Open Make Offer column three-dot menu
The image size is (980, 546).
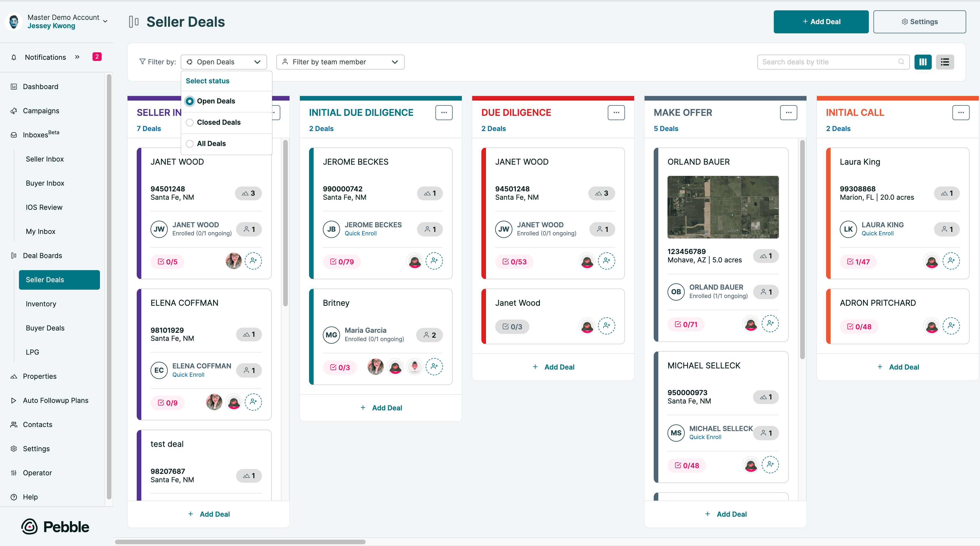[x=788, y=112]
